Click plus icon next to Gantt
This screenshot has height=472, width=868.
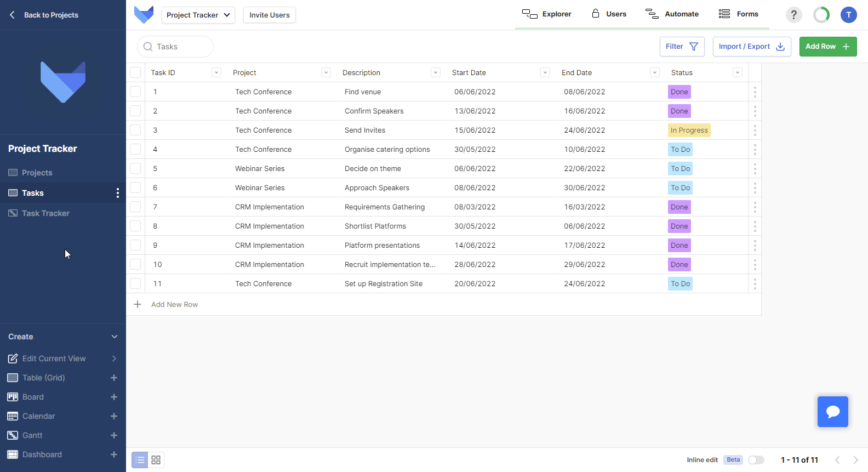pyautogui.click(x=114, y=435)
